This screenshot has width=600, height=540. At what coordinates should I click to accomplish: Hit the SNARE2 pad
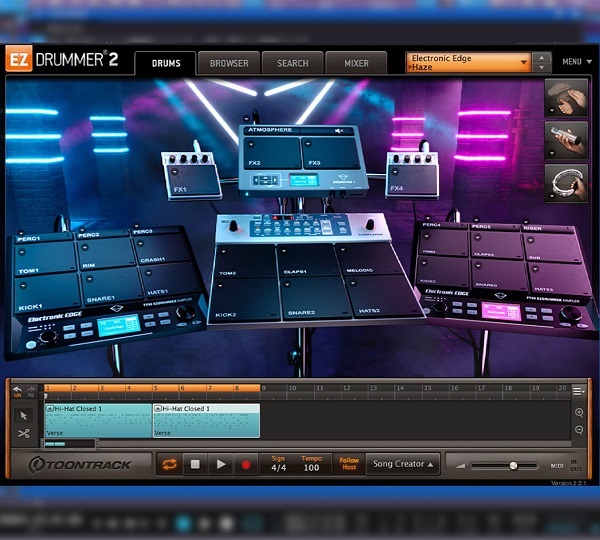[316, 299]
